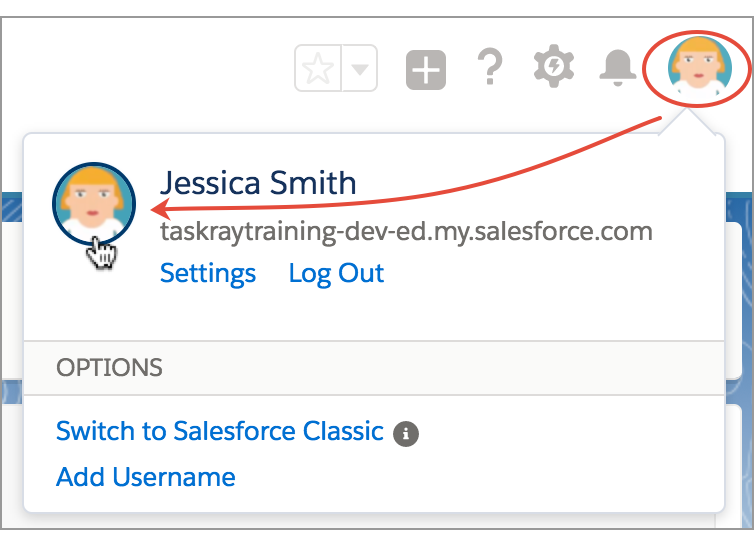
Task: Open the help question mark icon
Action: [x=490, y=66]
